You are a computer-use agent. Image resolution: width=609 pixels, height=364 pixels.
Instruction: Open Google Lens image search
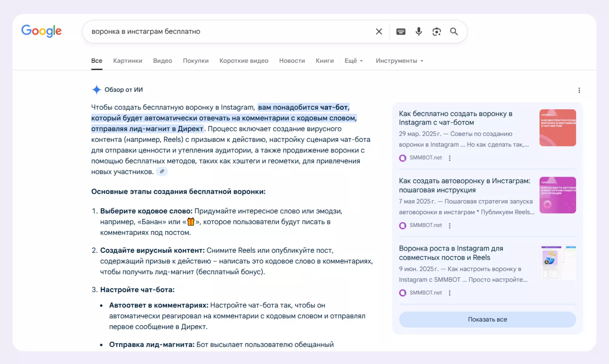pyautogui.click(x=437, y=32)
